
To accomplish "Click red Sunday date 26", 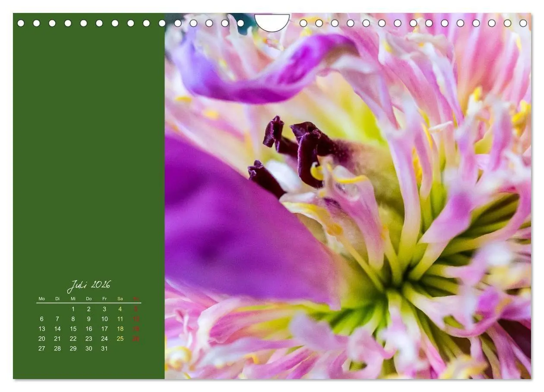I will point(136,339).
